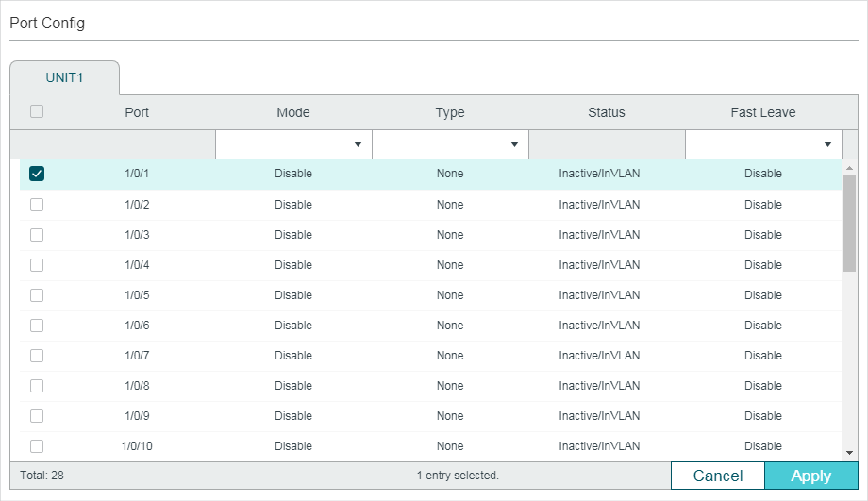The height and width of the screenshot is (501, 868).
Task: Click the Port filter input field
Action: pos(137,144)
